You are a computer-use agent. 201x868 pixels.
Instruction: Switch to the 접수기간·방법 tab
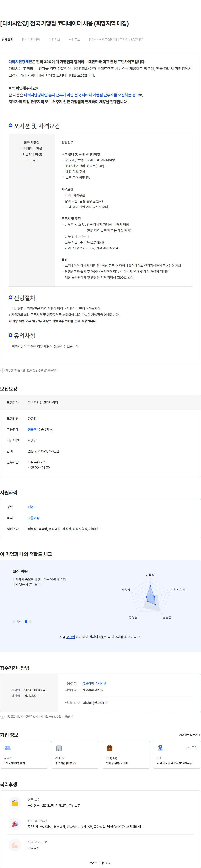point(31,40)
